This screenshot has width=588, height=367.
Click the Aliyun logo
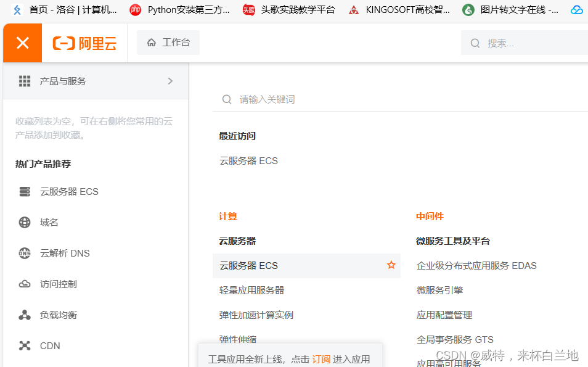click(x=85, y=43)
